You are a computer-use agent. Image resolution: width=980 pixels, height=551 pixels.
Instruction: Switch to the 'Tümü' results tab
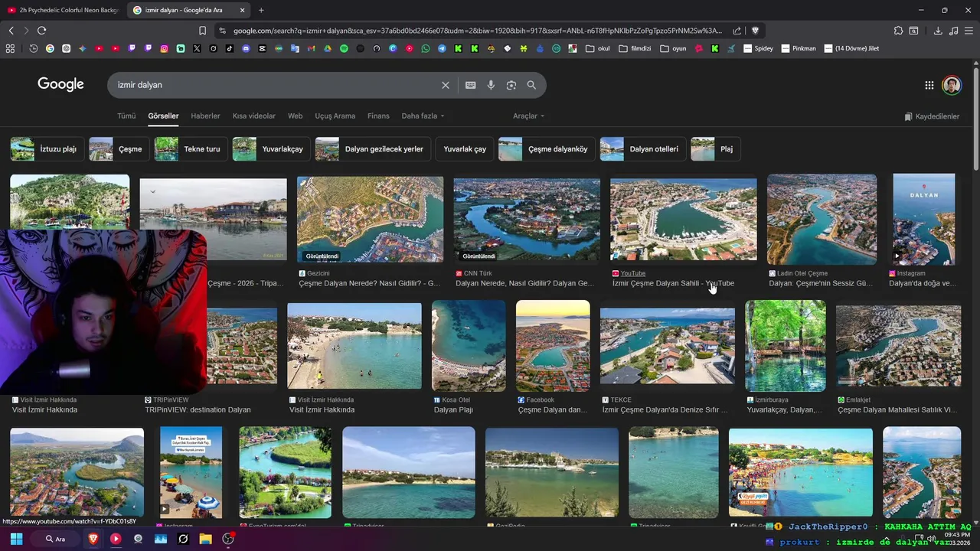(126, 116)
